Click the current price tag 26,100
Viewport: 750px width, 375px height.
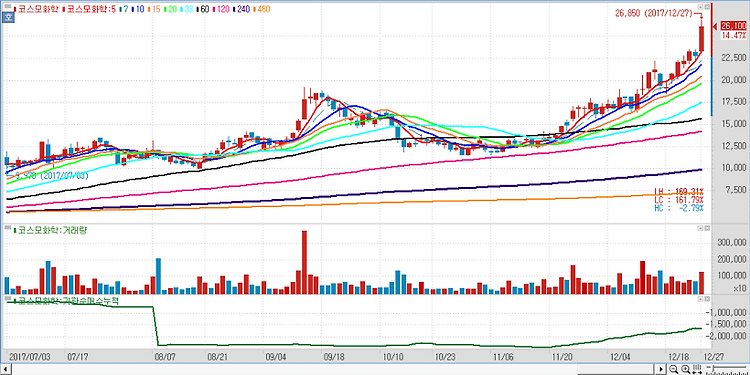click(734, 26)
